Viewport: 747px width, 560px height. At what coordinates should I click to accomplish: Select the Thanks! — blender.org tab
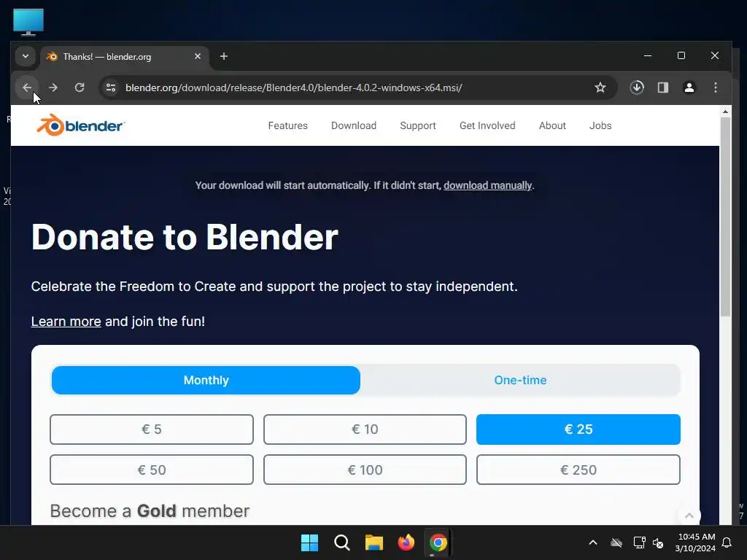(125, 57)
